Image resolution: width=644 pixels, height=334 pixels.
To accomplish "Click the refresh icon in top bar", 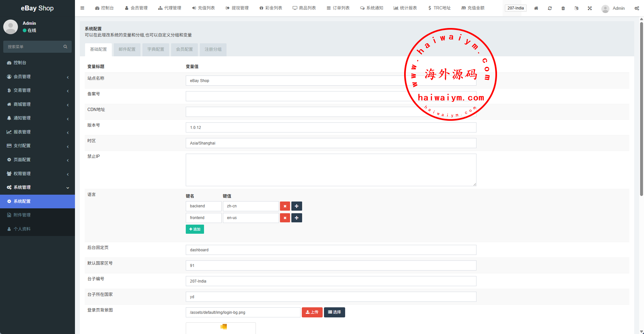I will coord(550,8).
